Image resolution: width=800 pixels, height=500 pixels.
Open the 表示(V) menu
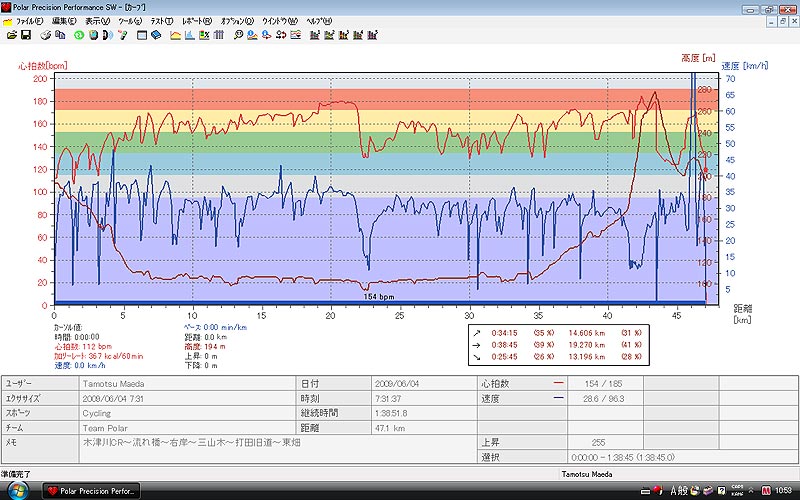[x=97, y=21]
